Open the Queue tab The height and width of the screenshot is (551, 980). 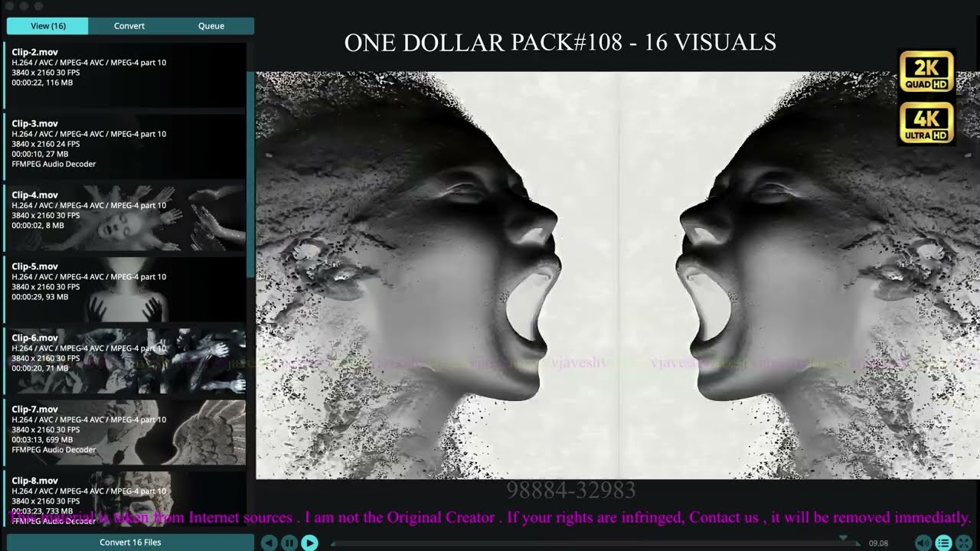[x=211, y=26]
